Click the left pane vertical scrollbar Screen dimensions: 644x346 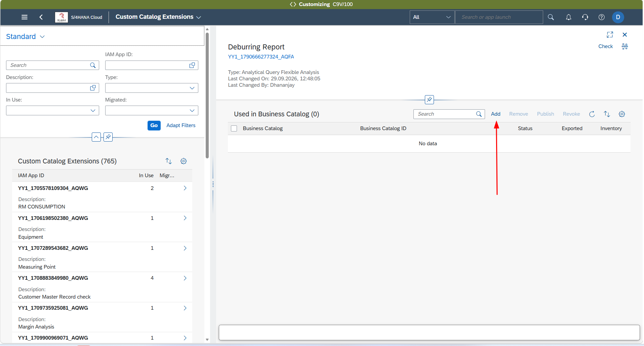(x=207, y=95)
